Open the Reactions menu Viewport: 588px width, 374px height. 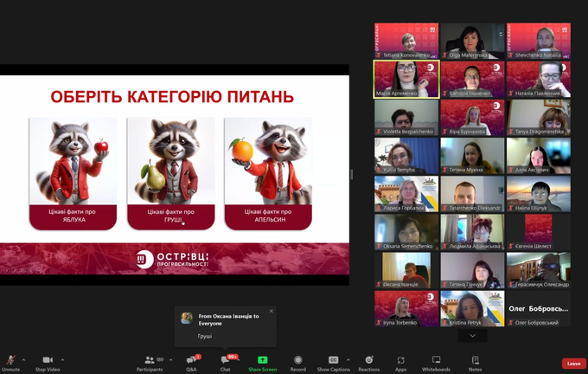click(369, 361)
